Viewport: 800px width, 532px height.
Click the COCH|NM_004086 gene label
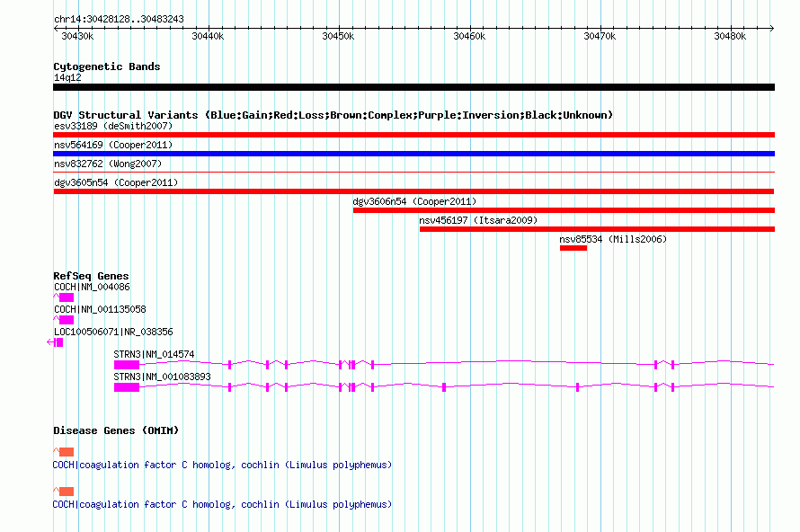tap(92, 288)
